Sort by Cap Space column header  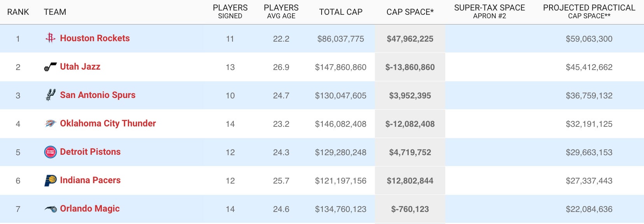point(410,12)
